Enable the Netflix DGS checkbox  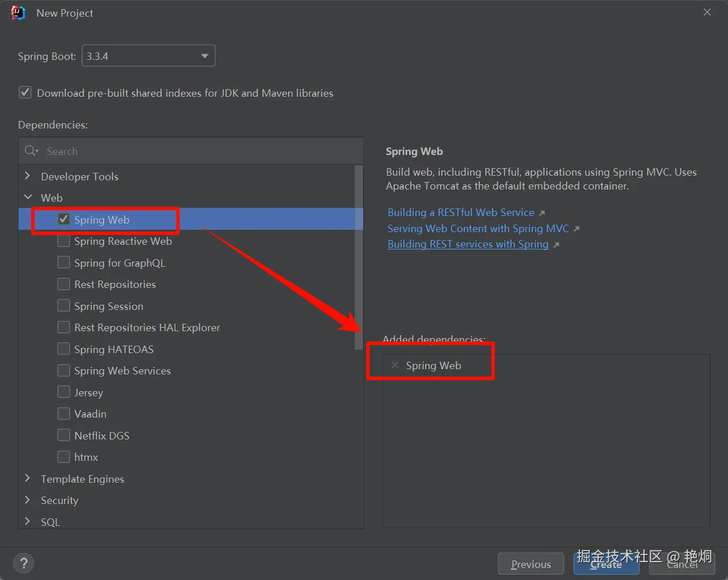click(x=64, y=435)
